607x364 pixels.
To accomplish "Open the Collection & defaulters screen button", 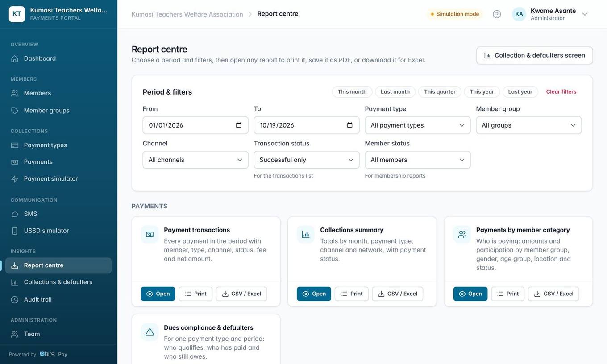I will (x=535, y=55).
